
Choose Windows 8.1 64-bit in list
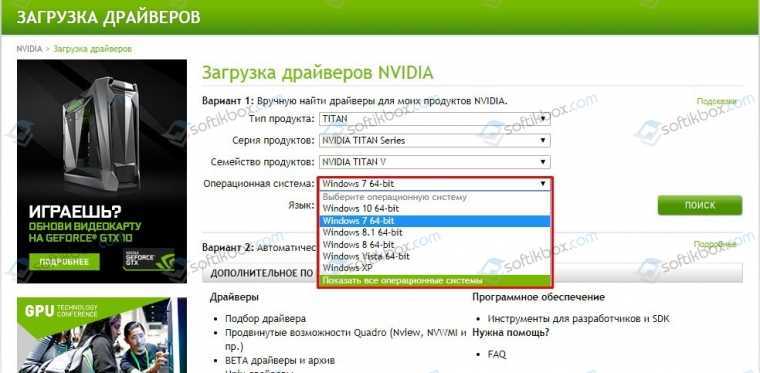click(435, 233)
